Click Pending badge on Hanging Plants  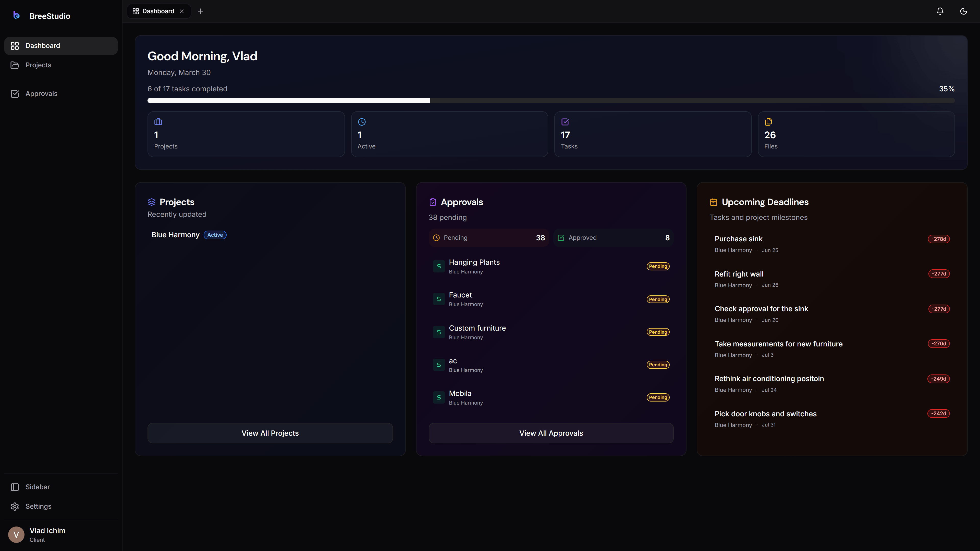click(x=658, y=266)
